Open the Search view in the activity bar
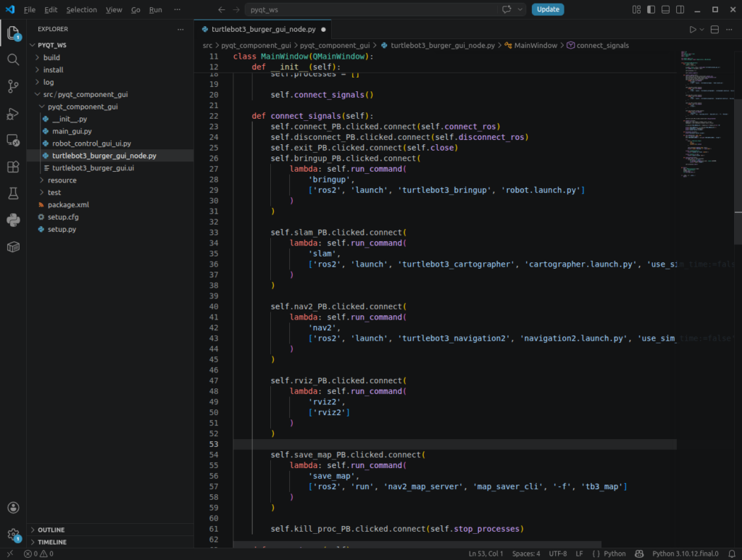This screenshot has height=560, width=742. click(x=13, y=59)
